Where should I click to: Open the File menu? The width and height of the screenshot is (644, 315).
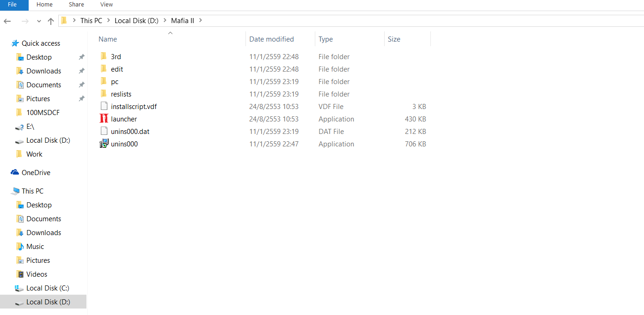point(12,5)
